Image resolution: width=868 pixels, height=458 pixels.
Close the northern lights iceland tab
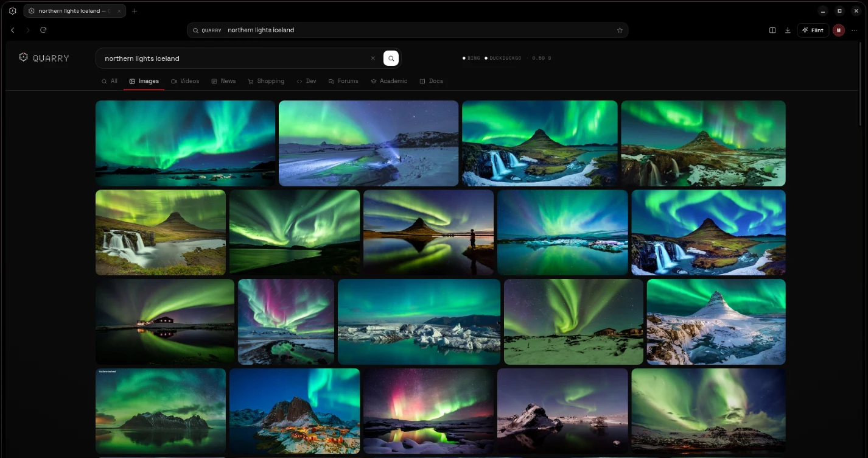pos(119,11)
